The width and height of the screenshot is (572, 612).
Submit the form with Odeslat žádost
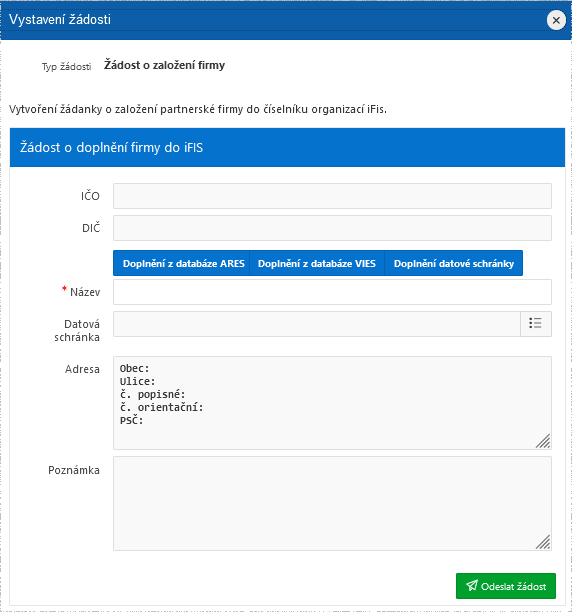[506, 586]
